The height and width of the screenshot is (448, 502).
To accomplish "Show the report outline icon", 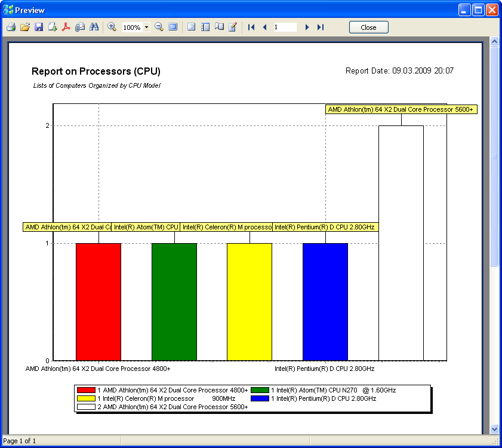I will click(191, 27).
